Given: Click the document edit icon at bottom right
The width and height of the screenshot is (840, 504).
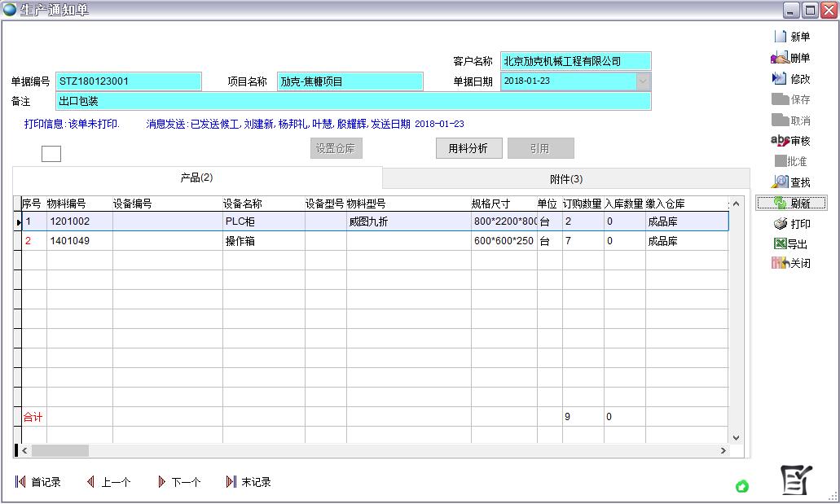Looking at the screenshot, I should pos(797,480).
